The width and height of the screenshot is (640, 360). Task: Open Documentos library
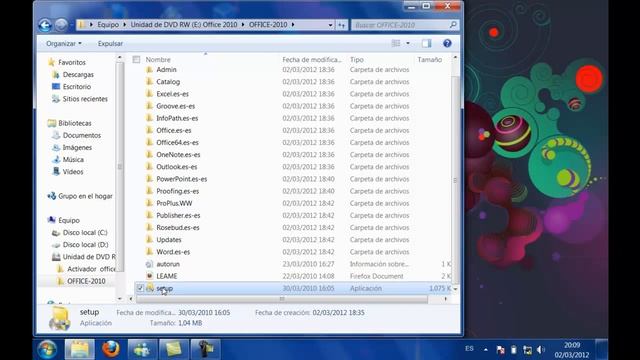coord(76,135)
